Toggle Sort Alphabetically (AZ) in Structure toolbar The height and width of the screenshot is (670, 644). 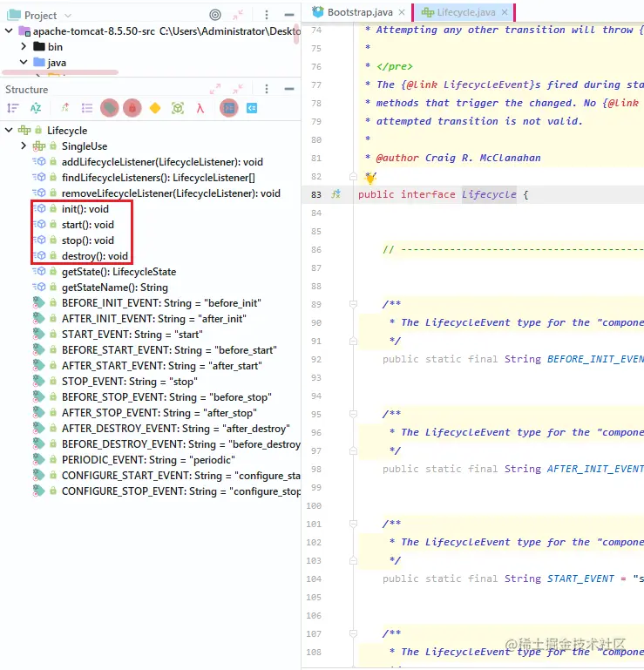click(36, 108)
